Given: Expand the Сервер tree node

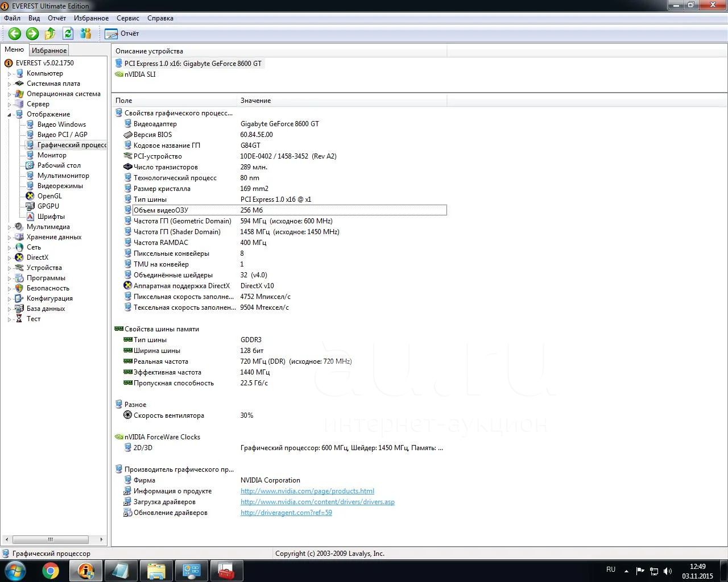Looking at the screenshot, I should (x=9, y=104).
